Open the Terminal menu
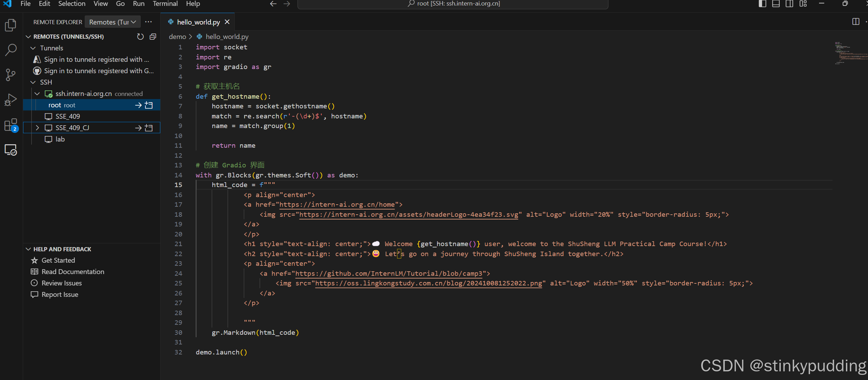Image resolution: width=868 pixels, height=380 pixels. pos(165,4)
